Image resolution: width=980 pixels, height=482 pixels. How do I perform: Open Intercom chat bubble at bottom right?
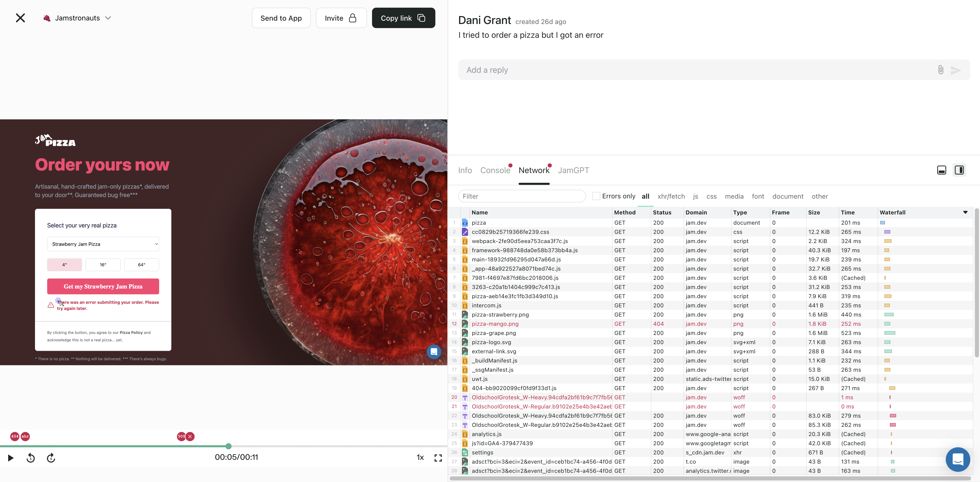coord(958,459)
